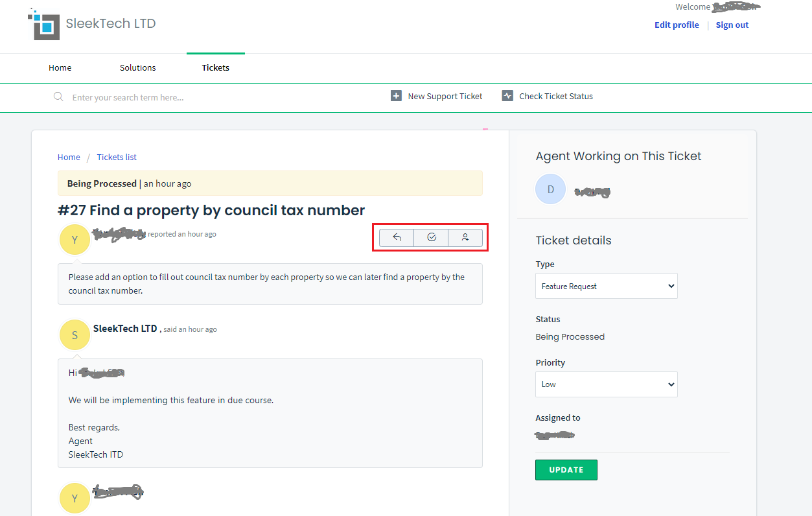The height and width of the screenshot is (516, 812).
Task: Open the Priority dropdown showing Low
Action: [x=606, y=384]
